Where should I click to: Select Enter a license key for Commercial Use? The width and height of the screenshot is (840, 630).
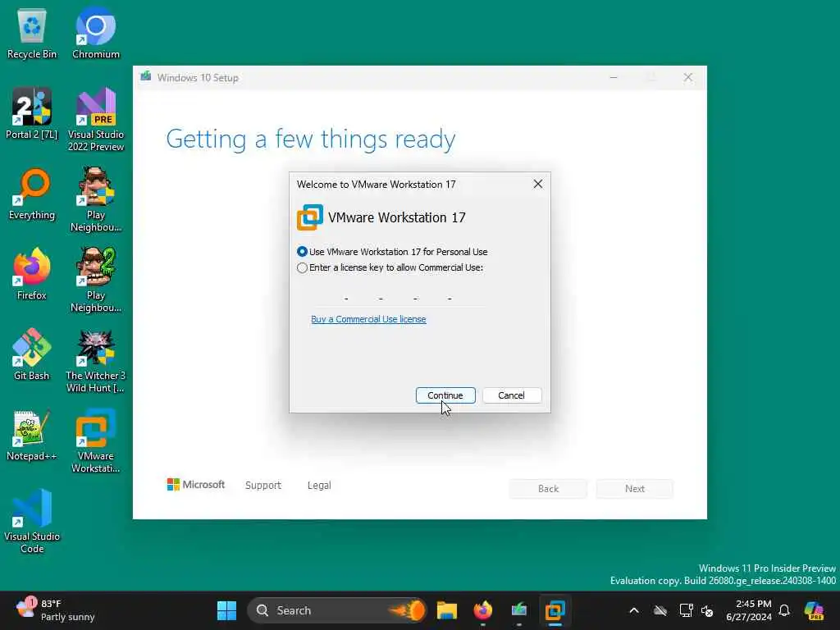[x=390, y=267]
